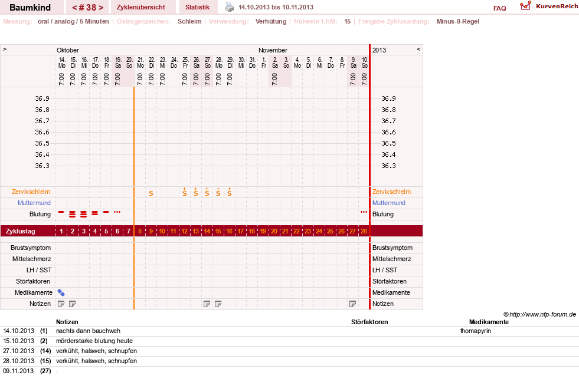Go to previous cycle with < arrow
The height and width of the screenshot is (392, 579).
pyautogui.click(x=74, y=8)
